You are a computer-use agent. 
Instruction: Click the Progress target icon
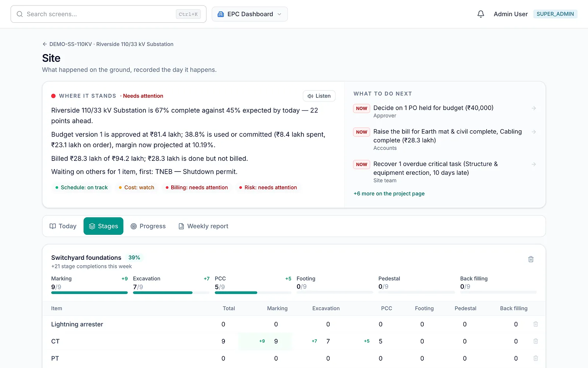pyautogui.click(x=134, y=226)
